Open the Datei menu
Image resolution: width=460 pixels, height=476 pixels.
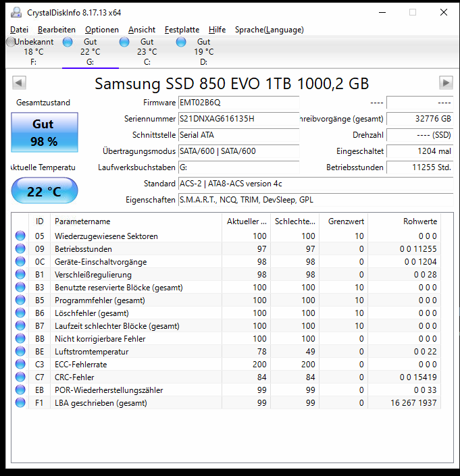pos(19,30)
